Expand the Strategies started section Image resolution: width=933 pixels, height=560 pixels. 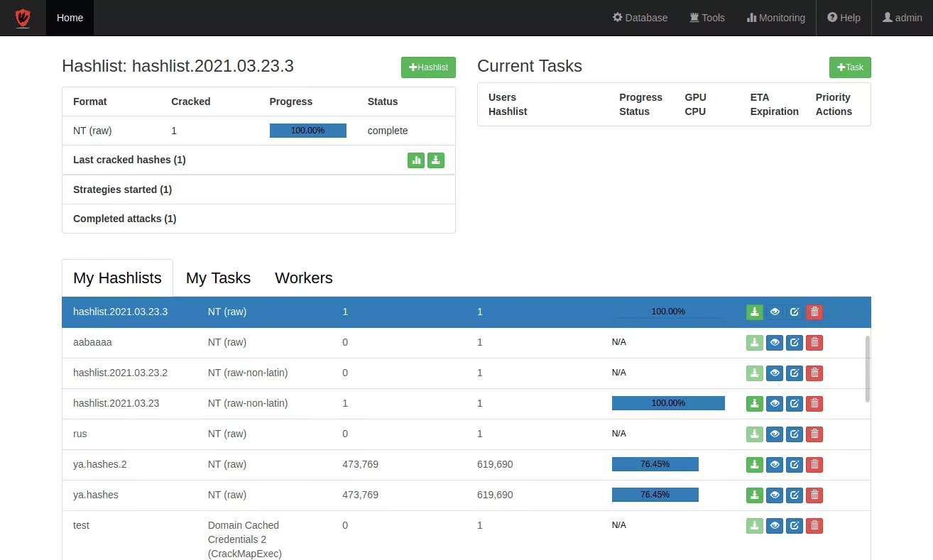coord(122,189)
